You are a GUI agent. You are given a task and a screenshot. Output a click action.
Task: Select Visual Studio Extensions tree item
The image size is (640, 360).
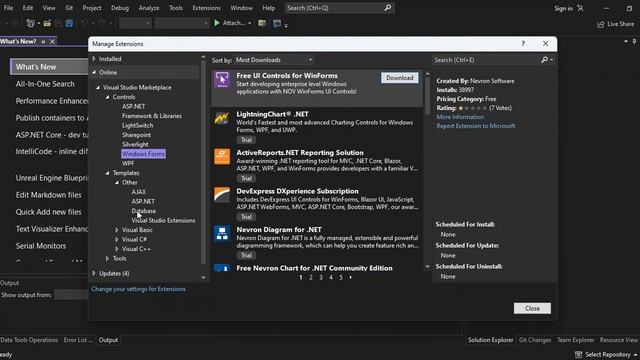[x=163, y=220]
